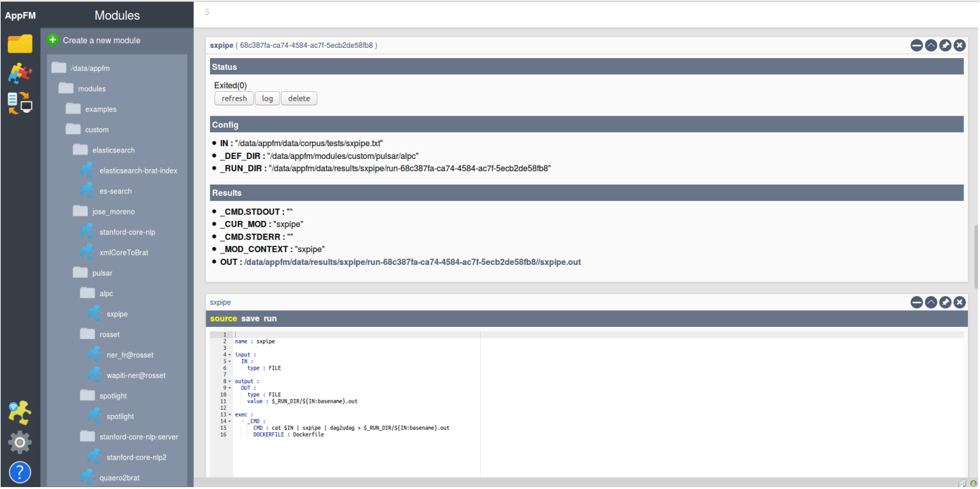Viewport: 980px width, 489px height.
Task: Click the IN config path value
Action: point(309,144)
